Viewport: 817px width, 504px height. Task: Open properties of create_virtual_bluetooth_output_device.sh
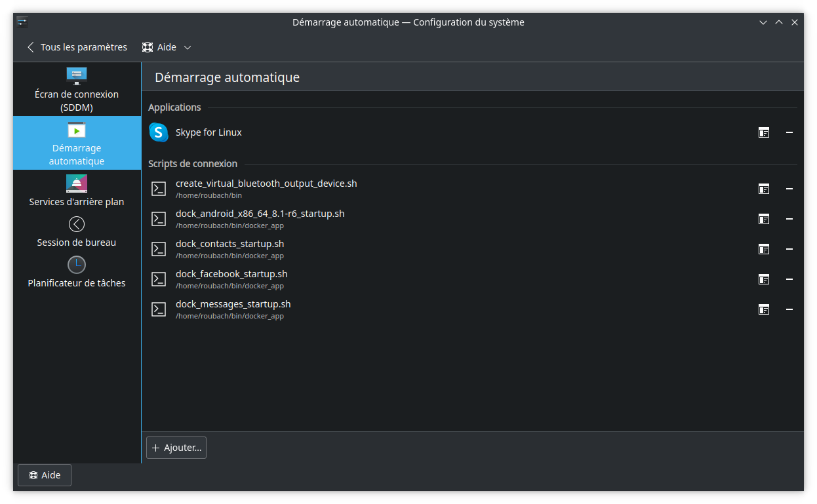(x=764, y=188)
